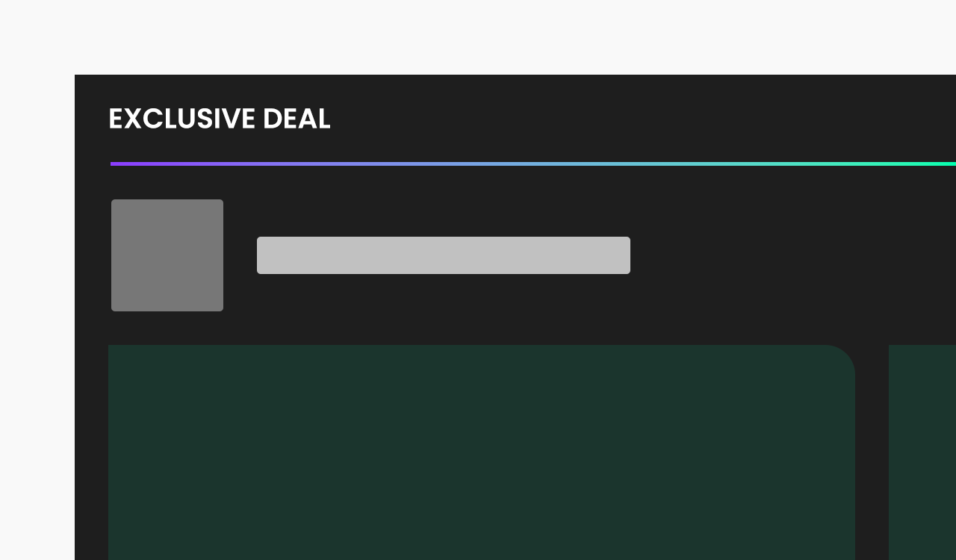Click the left end of the gray placeholder bar
The height and width of the screenshot is (560, 956).
tap(264, 255)
